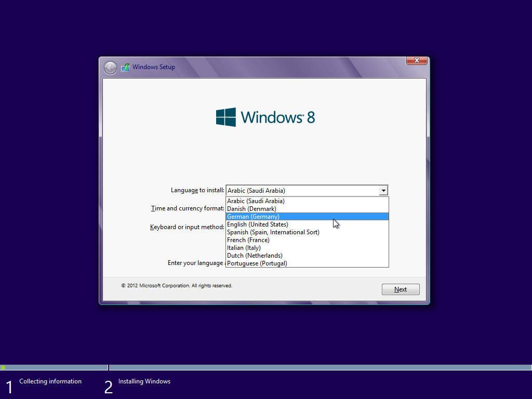Click the Collecting information step label
532x399 pixels.
pyautogui.click(x=50, y=381)
